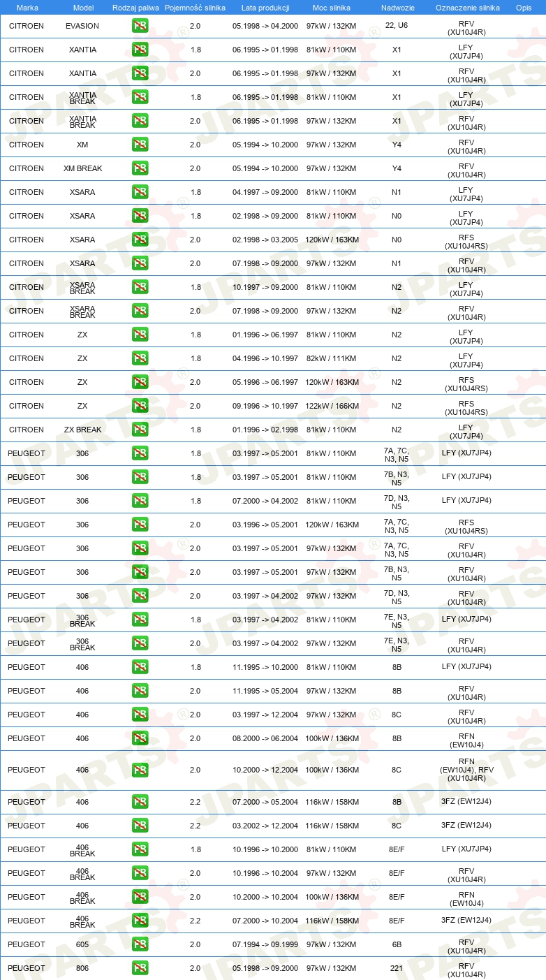The image size is (546, 980).
Task: Click date range 10.1997 -> 09.2000
Action: tap(265, 287)
